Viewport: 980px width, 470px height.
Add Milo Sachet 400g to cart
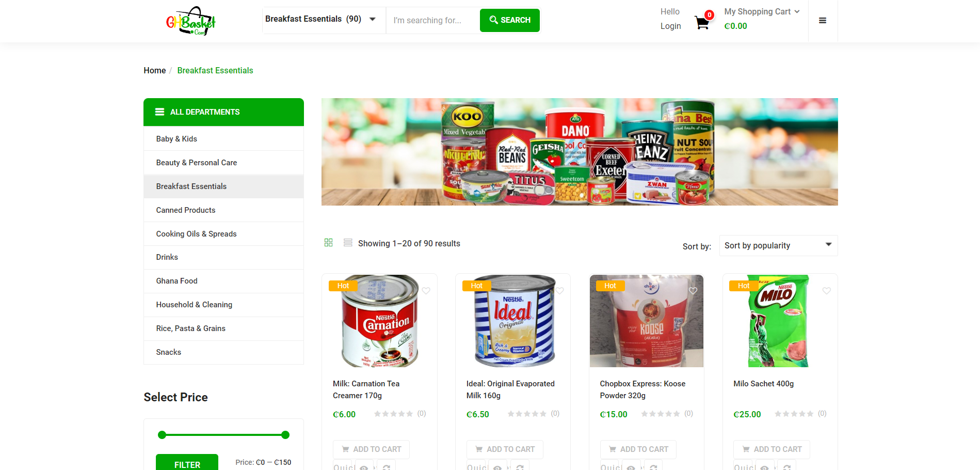coord(772,449)
